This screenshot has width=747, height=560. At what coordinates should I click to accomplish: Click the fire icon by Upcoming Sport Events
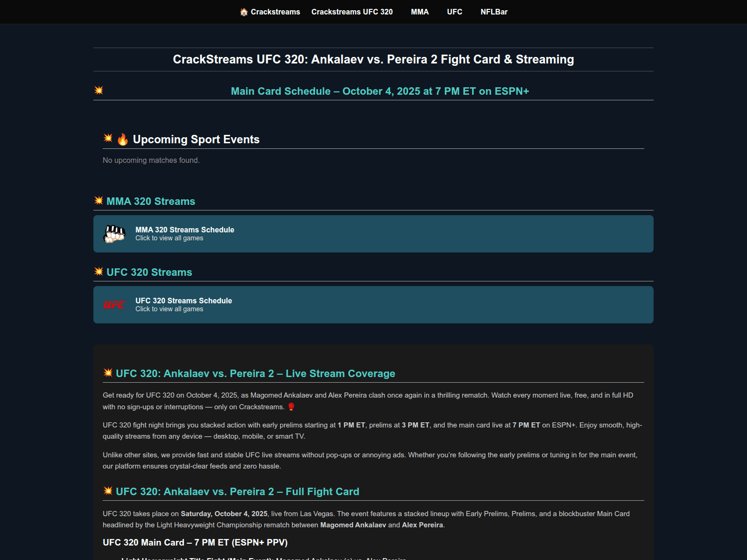122,139
